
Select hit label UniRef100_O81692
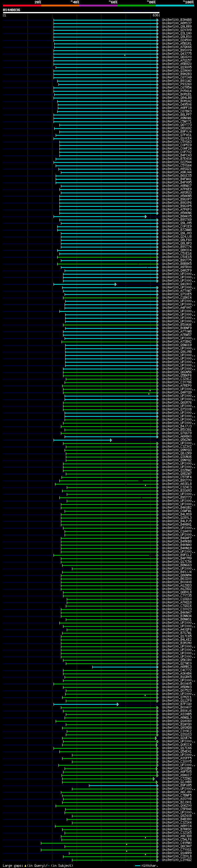click(177, 128)
